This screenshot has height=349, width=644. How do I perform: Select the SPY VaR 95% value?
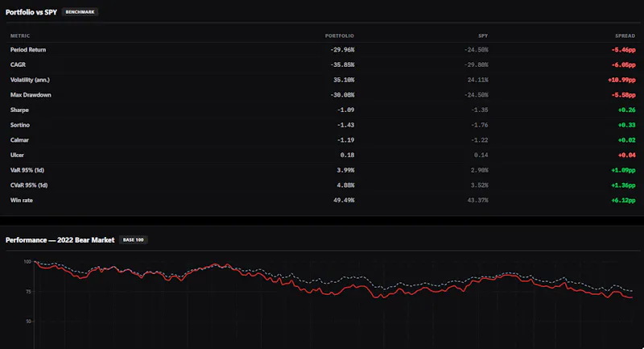coord(480,170)
